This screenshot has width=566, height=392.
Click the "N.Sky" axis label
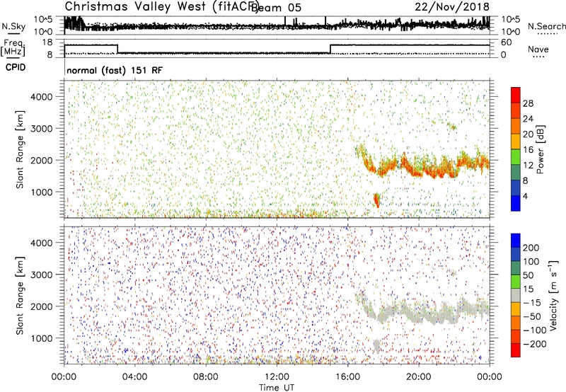(13, 26)
